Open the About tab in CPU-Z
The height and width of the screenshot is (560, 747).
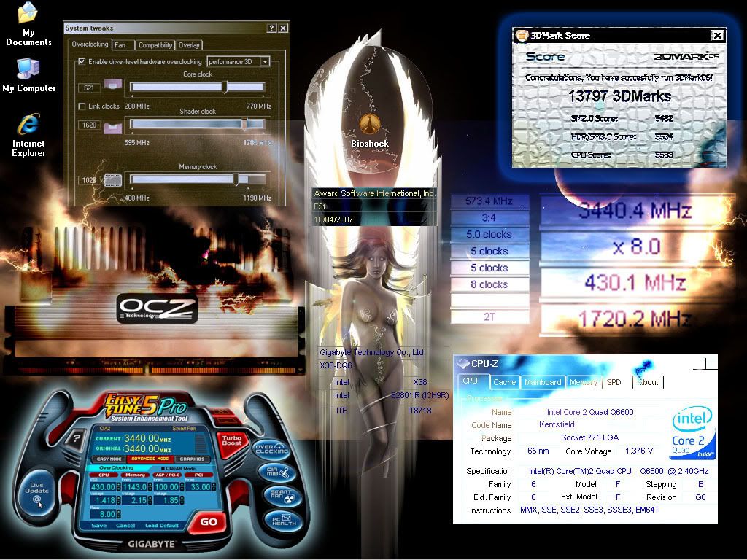point(648,382)
